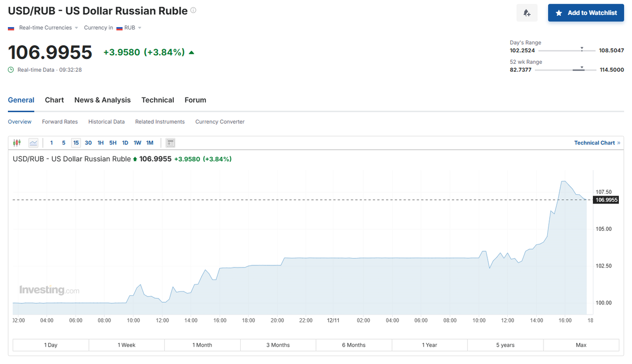Select the 30 minute interval
Screen dimensions: 632x364
point(88,143)
